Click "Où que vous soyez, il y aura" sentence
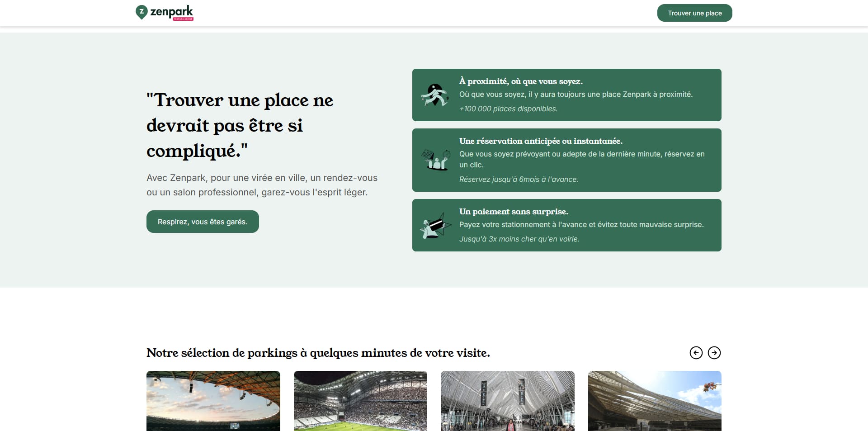Screen dimensions: 868x431 tap(576, 94)
